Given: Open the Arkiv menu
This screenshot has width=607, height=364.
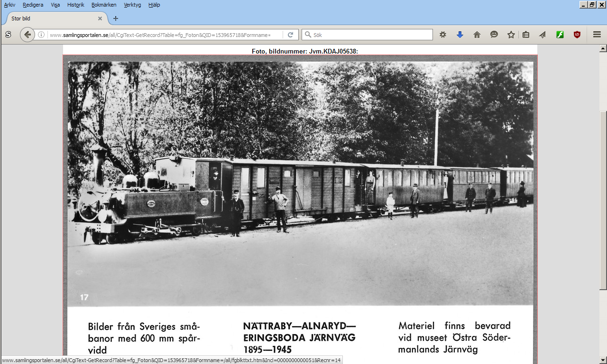Looking at the screenshot, I should (9, 5).
